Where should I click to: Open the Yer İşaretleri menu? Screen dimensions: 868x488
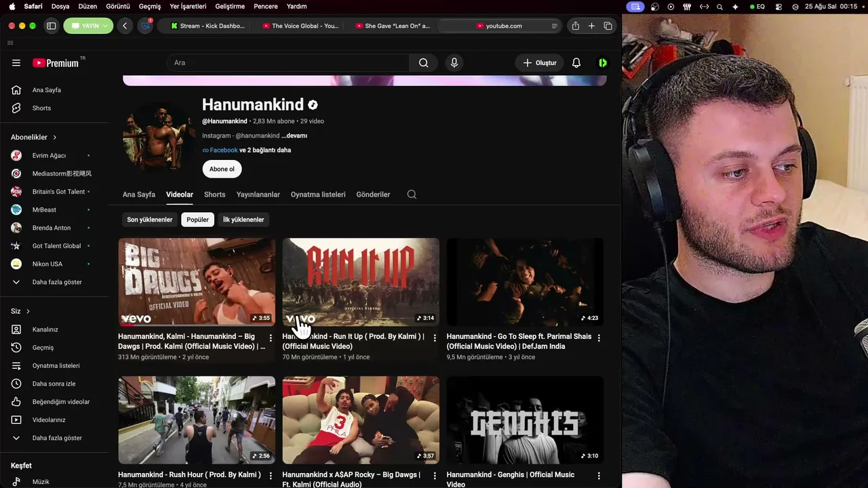click(189, 6)
